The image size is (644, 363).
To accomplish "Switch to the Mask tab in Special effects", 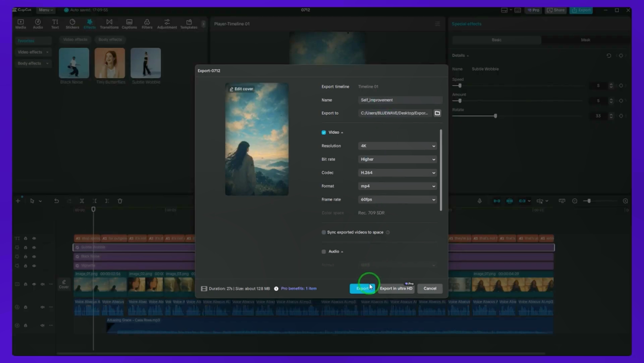I will pyautogui.click(x=586, y=40).
